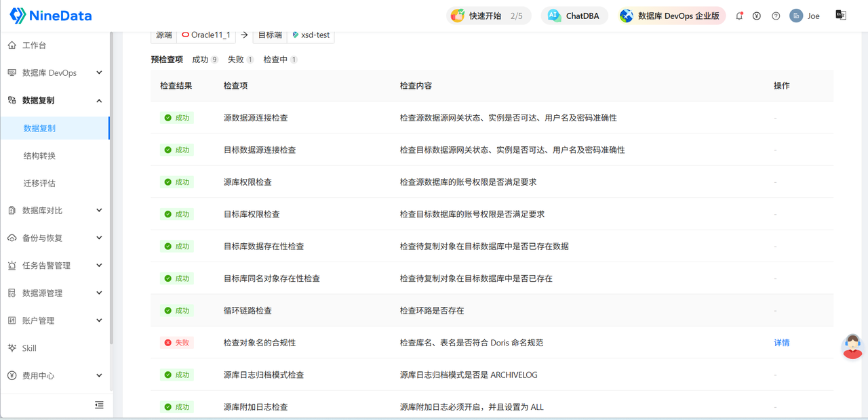Click the translate language icon
Viewport: 868px width, 420px height.
click(x=841, y=15)
